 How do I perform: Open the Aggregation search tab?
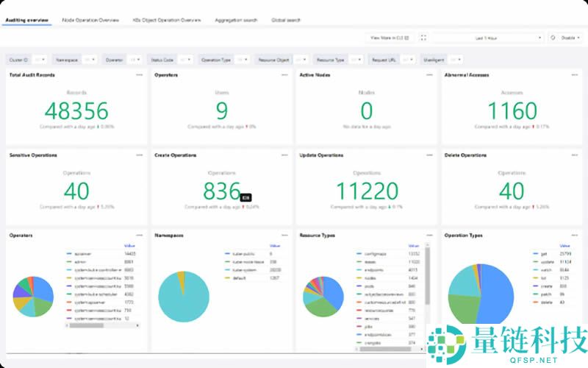pyautogui.click(x=236, y=20)
